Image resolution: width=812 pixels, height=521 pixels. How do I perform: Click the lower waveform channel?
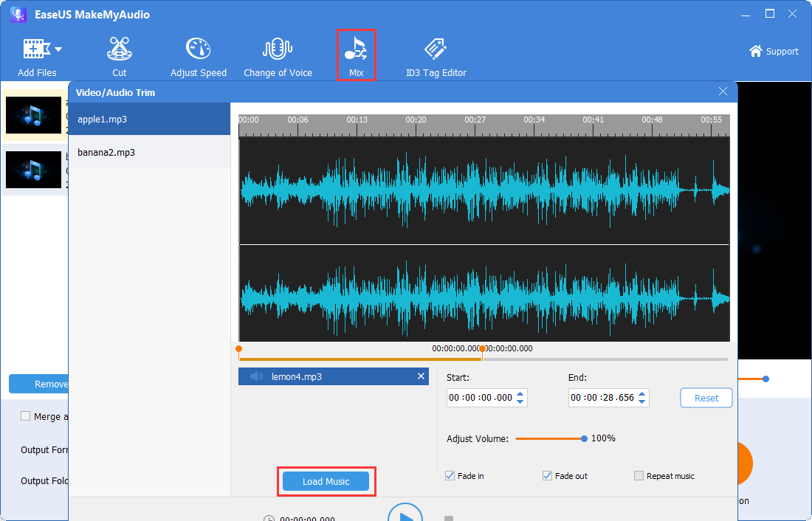(x=484, y=294)
